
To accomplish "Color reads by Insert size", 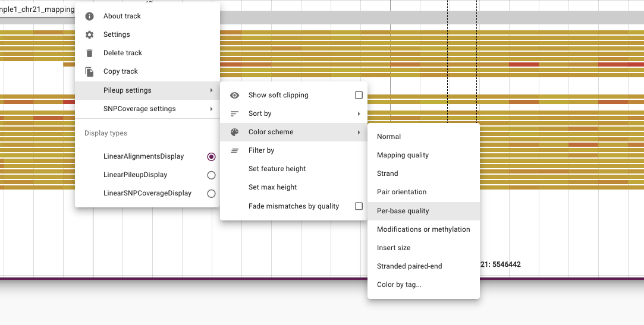I will point(423,248).
